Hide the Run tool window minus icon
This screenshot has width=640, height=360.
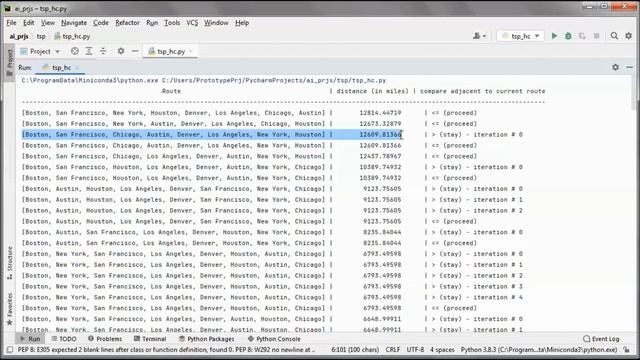pyautogui.click(x=629, y=67)
